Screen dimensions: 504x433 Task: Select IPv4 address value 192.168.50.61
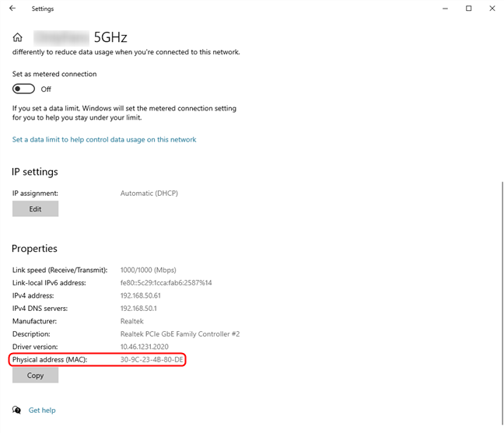pyautogui.click(x=141, y=295)
